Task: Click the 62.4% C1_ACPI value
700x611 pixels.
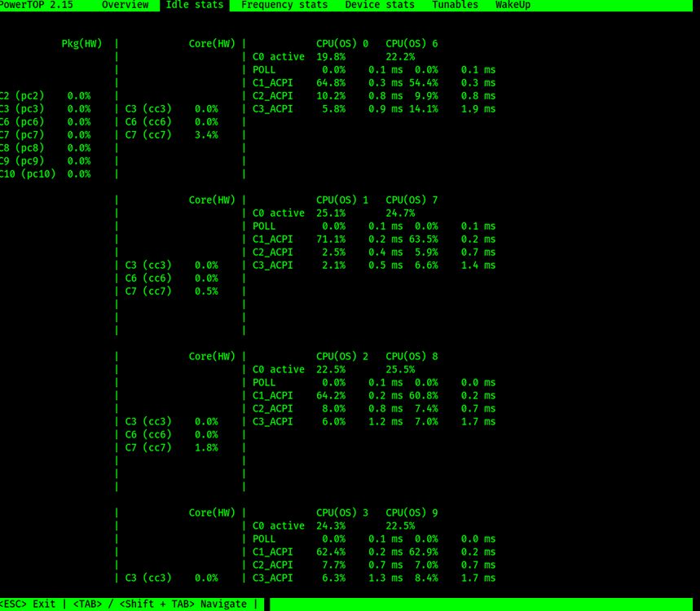Action: [331, 552]
